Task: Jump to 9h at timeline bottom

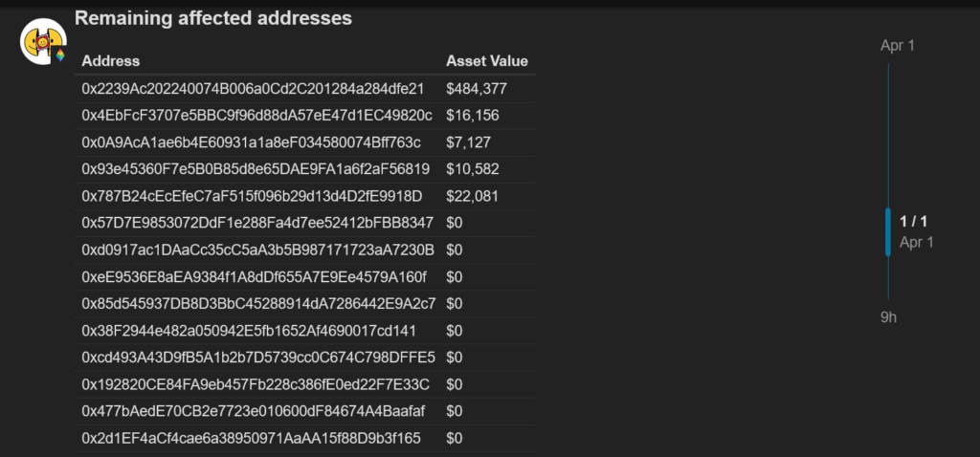Action: click(x=888, y=317)
